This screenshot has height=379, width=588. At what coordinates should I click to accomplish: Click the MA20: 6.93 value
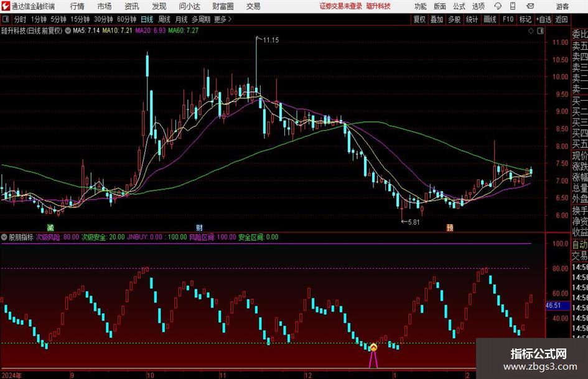click(151, 30)
